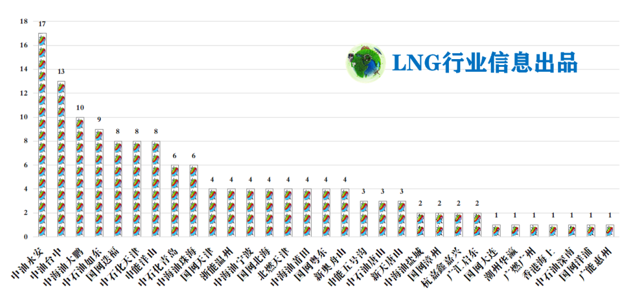Select the 国网大连 bar
The width and height of the screenshot is (644, 301).
(496, 231)
